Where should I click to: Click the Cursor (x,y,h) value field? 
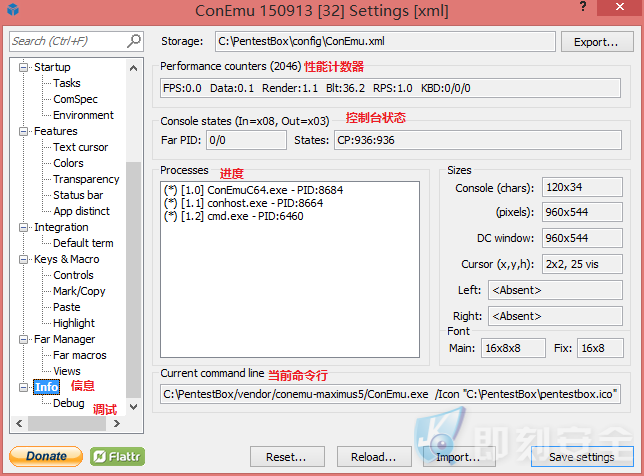click(582, 264)
